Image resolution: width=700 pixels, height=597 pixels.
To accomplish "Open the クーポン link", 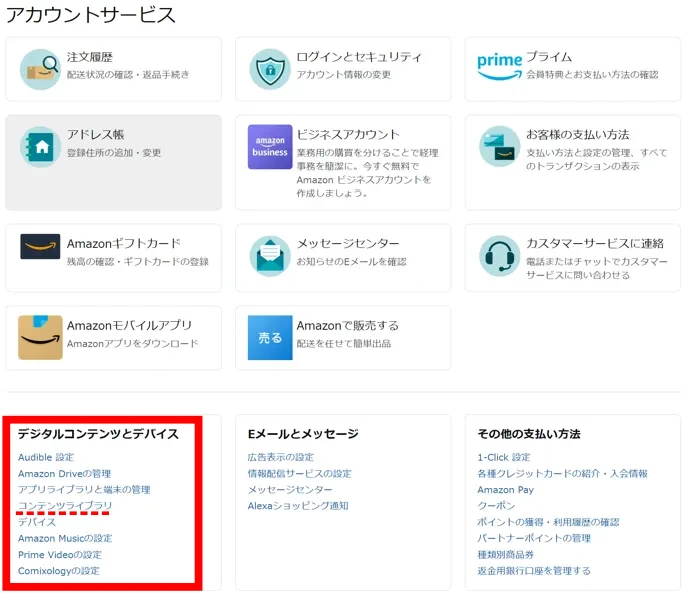I will [x=496, y=505].
